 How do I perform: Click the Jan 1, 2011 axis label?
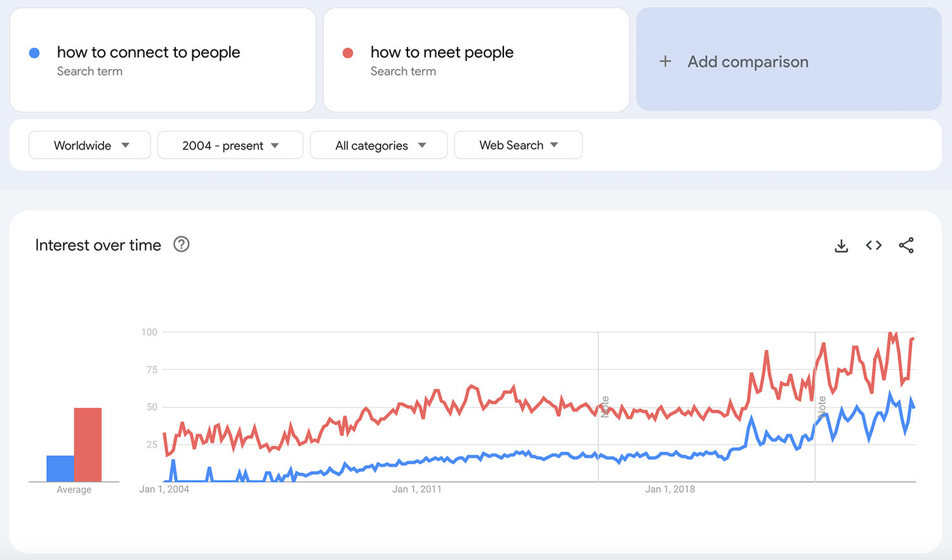(x=417, y=489)
